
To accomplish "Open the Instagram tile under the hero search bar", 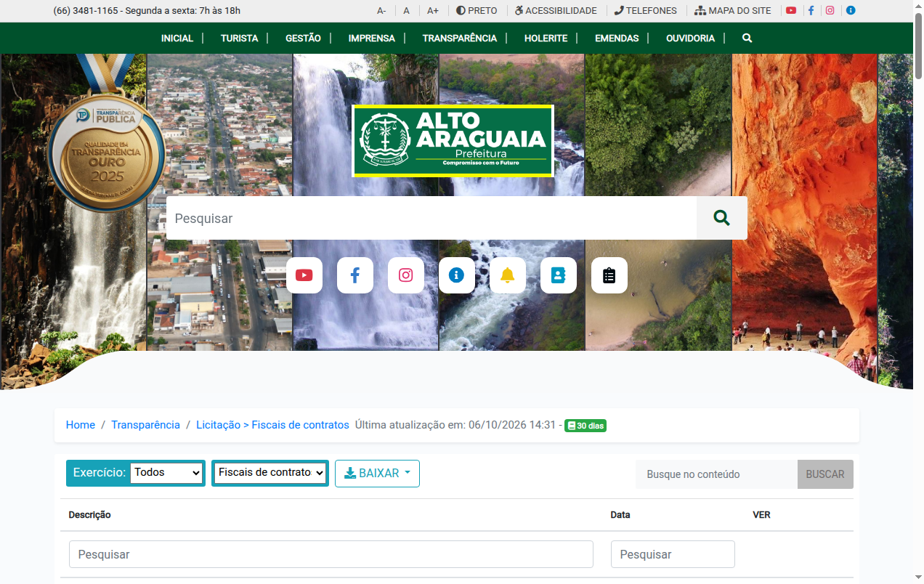I will tap(406, 275).
